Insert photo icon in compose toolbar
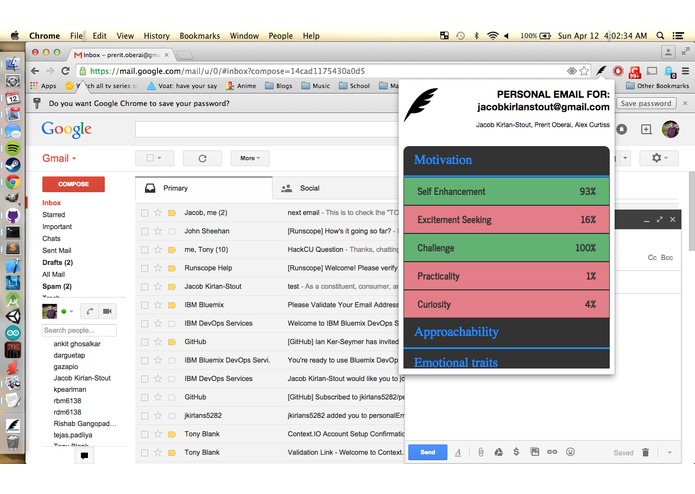 point(535,452)
